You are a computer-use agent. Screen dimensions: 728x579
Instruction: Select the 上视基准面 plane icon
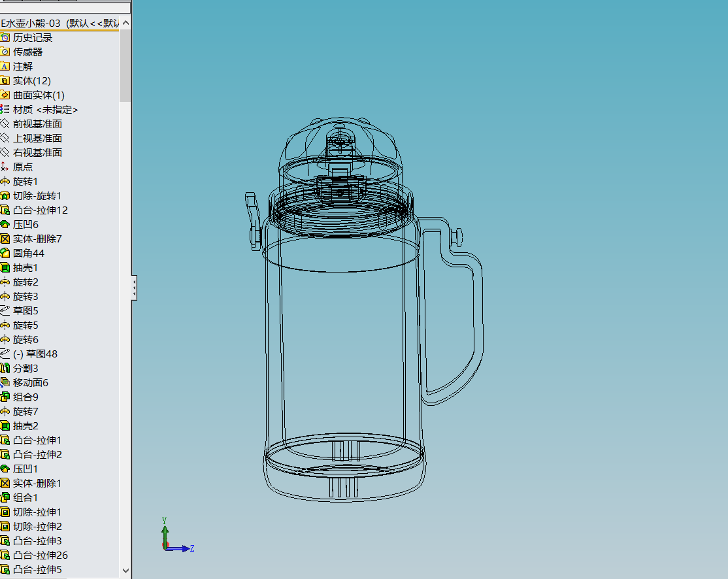click(5, 139)
